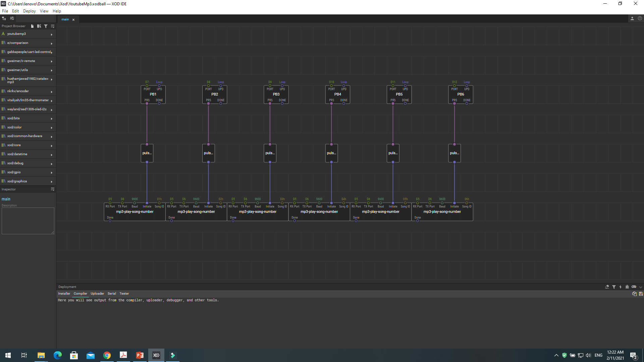Click the add library icon in Project Browser

coord(39,26)
